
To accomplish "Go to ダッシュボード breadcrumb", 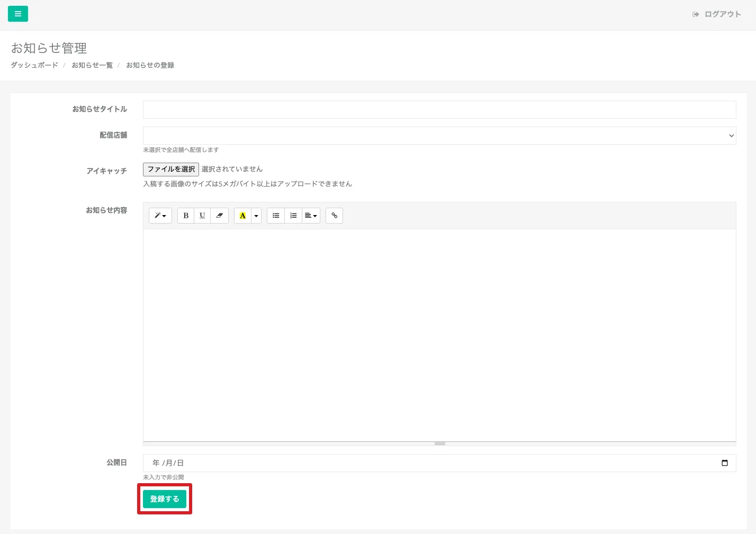I will 34,65.
